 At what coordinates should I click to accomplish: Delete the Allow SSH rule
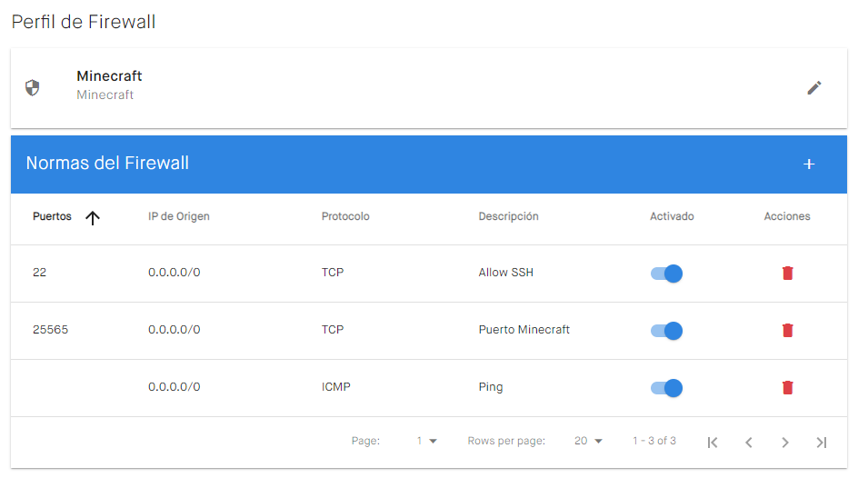click(787, 273)
